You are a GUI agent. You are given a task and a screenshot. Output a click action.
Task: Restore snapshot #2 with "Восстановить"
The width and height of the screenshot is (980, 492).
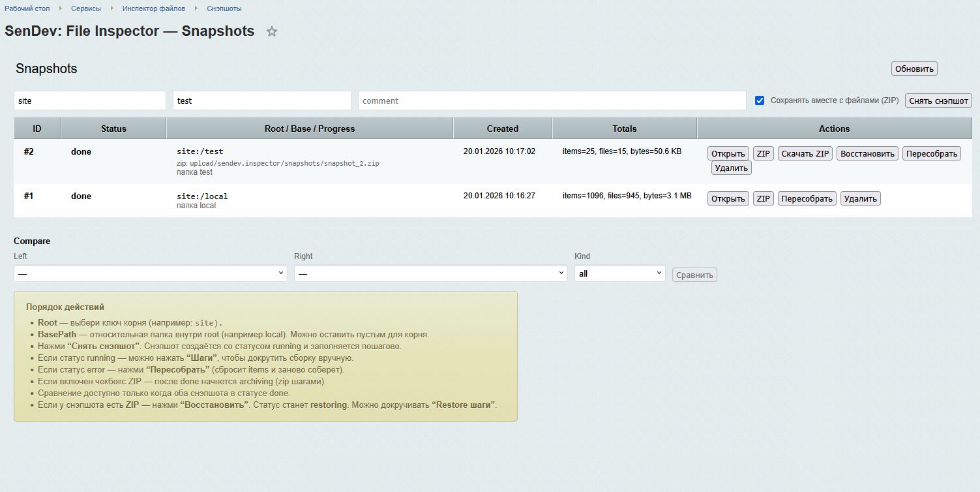pyautogui.click(x=867, y=153)
